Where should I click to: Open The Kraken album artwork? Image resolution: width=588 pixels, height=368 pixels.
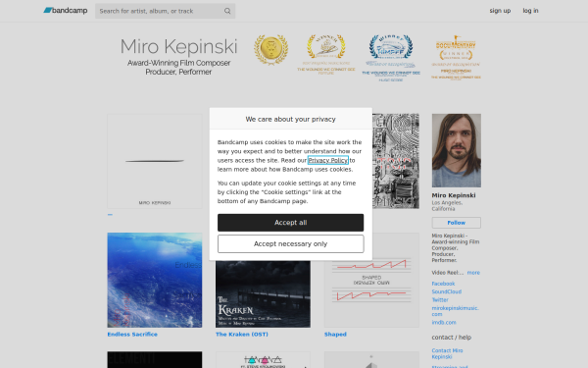263,294
